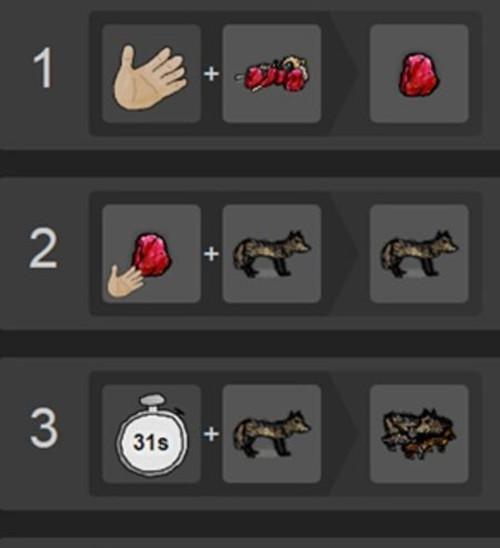Click the step number 1 label
Screen dimensions: 500x548
point(43,68)
